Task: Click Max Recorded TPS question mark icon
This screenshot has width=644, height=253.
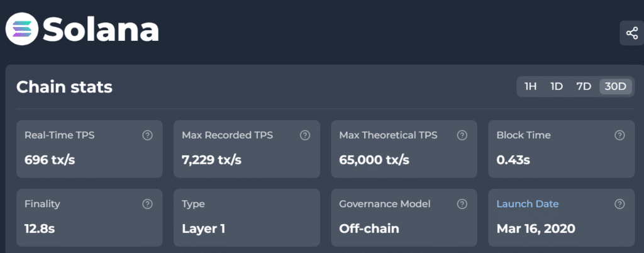Action: (x=305, y=135)
